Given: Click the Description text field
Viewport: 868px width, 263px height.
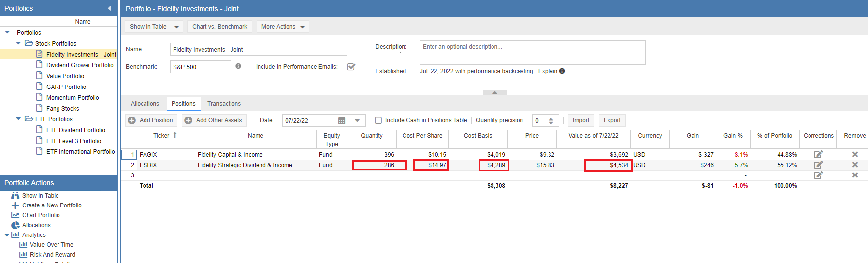Looking at the screenshot, I should (x=532, y=53).
